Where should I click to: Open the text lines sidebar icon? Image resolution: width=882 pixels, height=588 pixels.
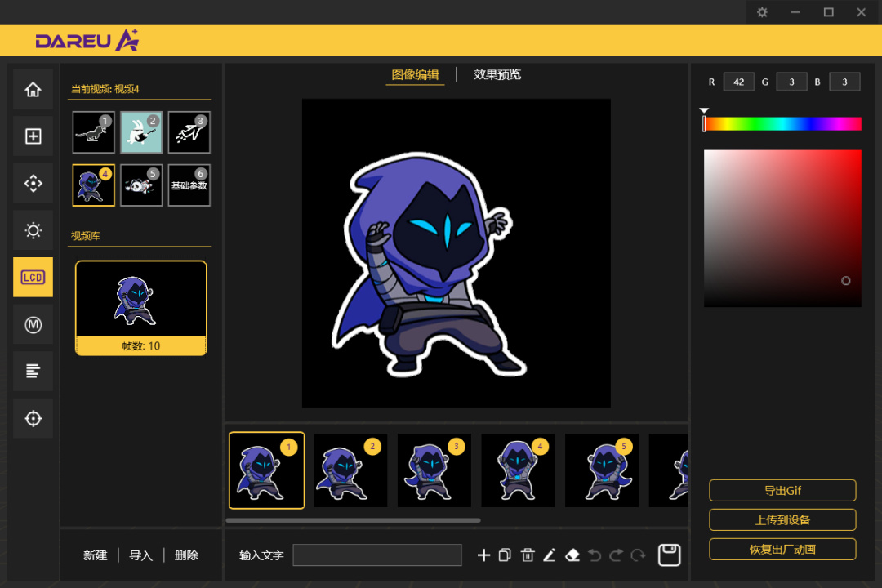point(33,372)
